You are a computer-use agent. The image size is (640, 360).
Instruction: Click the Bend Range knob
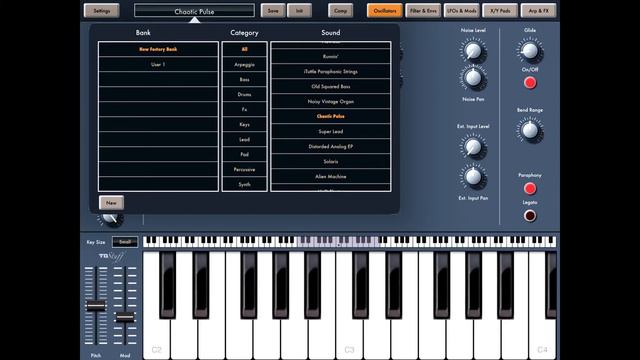(530, 131)
